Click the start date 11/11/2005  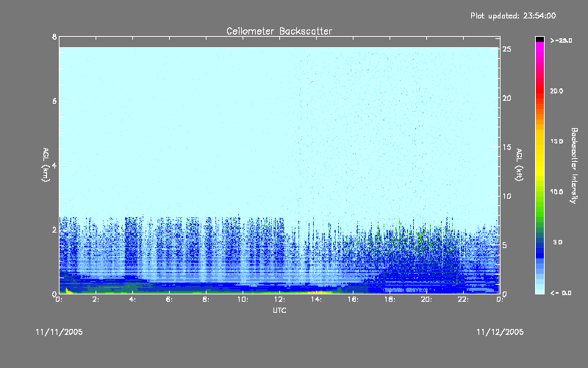pos(60,332)
